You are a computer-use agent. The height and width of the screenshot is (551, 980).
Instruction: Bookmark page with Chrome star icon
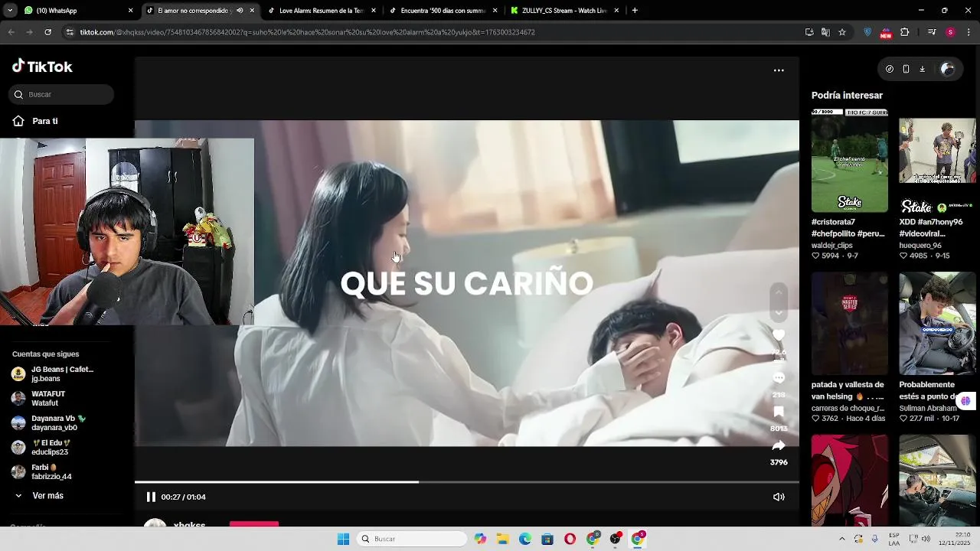tap(842, 32)
